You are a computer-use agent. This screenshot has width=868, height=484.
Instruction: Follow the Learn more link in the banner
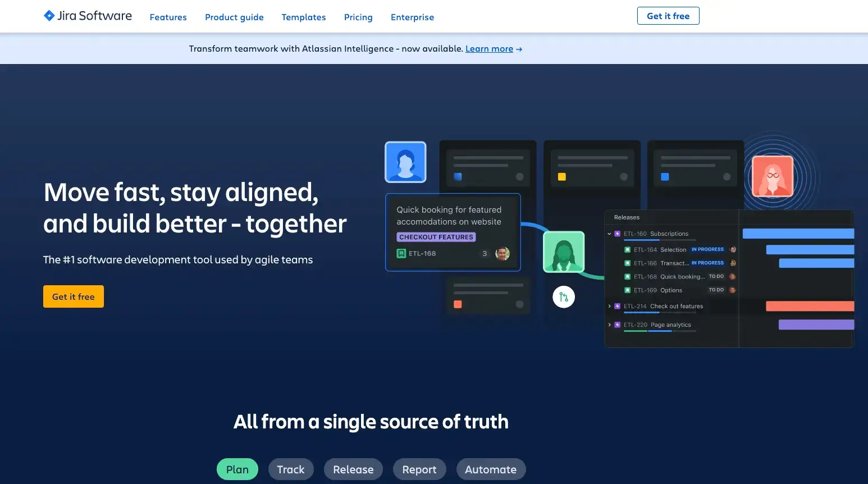click(489, 48)
